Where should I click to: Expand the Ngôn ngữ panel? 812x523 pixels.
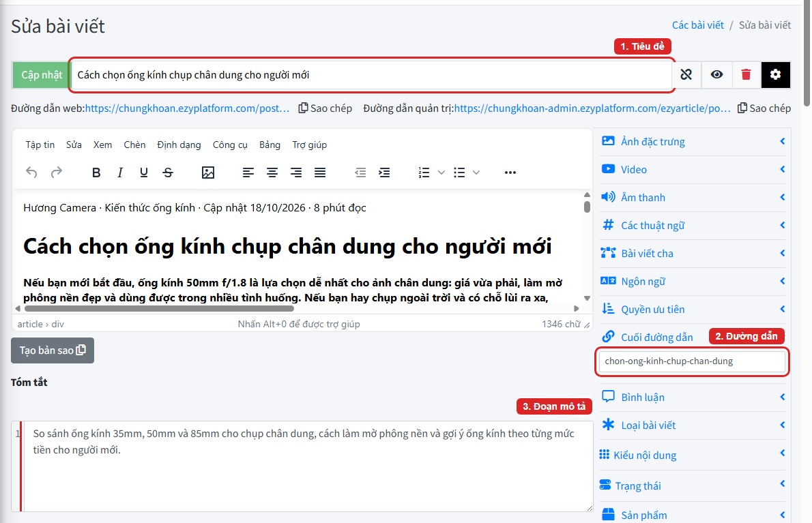point(693,281)
